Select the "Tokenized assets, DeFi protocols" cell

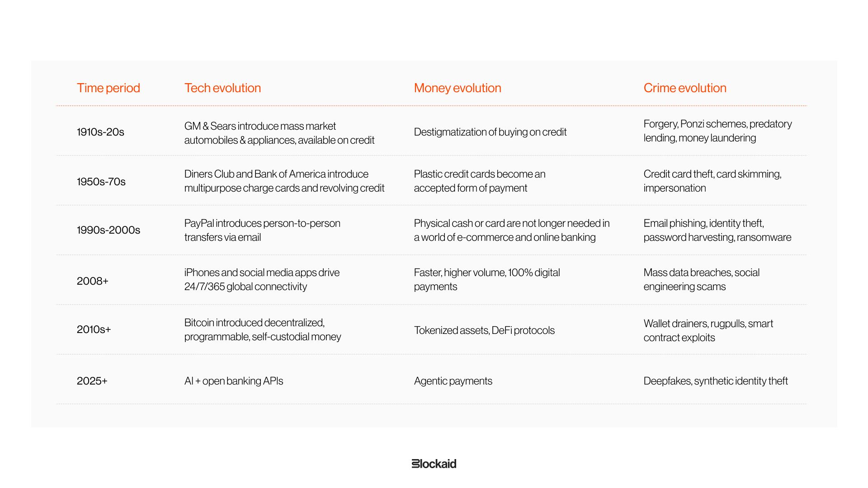click(484, 330)
